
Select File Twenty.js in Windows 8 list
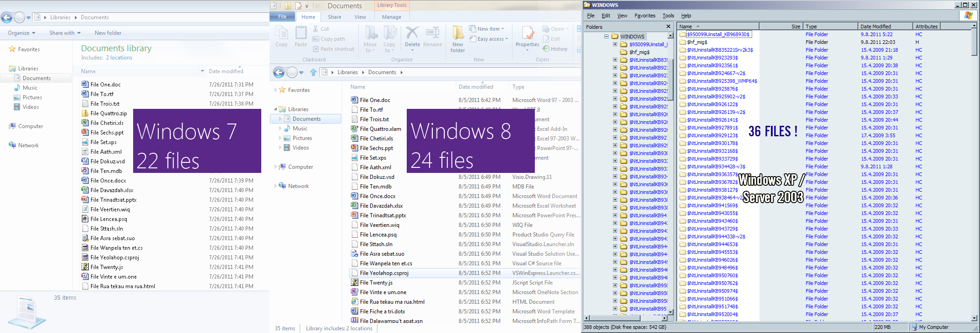376,283
